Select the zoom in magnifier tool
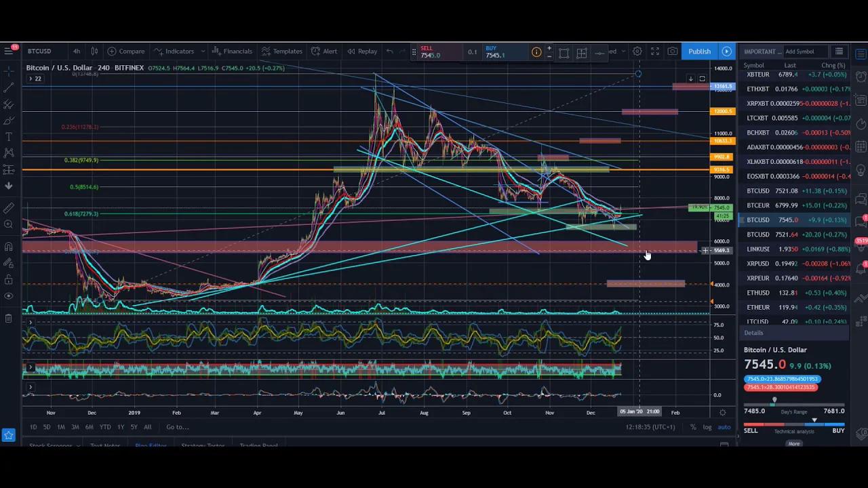Screen dimensions: 868x488 [9, 224]
